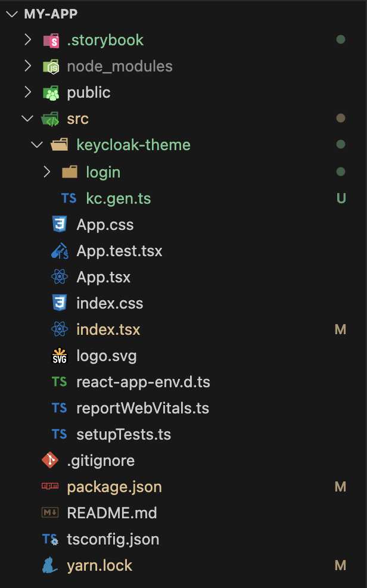Click the React icon beside App.tsx
Viewport: 367px width, 588px height.
pyautogui.click(x=59, y=277)
